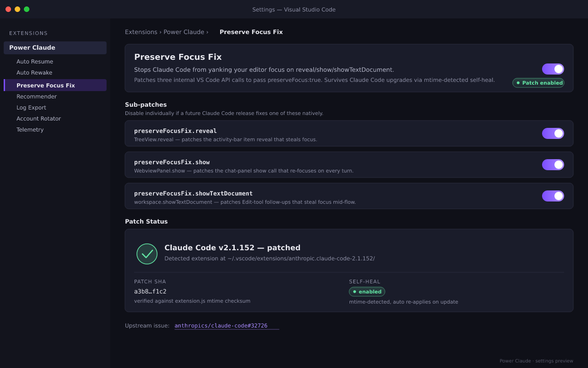This screenshot has width=588, height=368.
Task: Click 'verified against extension.js mtime checksum' text
Action: coord(192,301)
